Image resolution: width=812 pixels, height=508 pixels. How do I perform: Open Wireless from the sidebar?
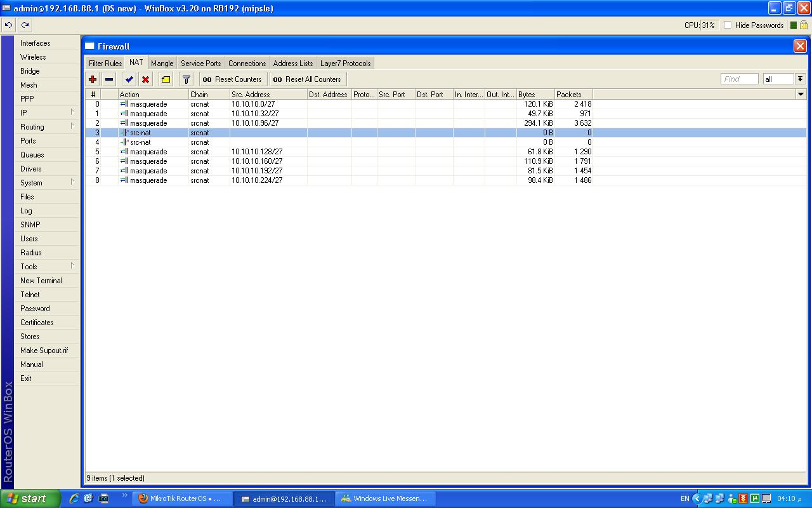48,57
